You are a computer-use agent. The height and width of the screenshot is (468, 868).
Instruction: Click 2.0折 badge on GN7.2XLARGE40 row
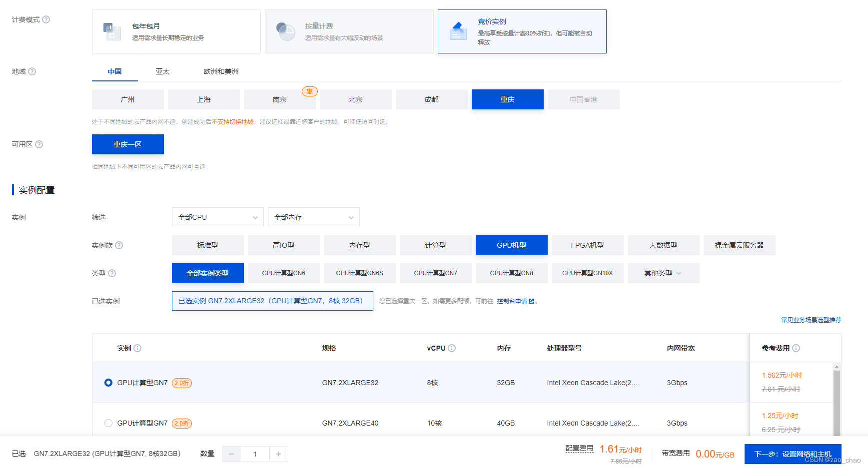182,424
